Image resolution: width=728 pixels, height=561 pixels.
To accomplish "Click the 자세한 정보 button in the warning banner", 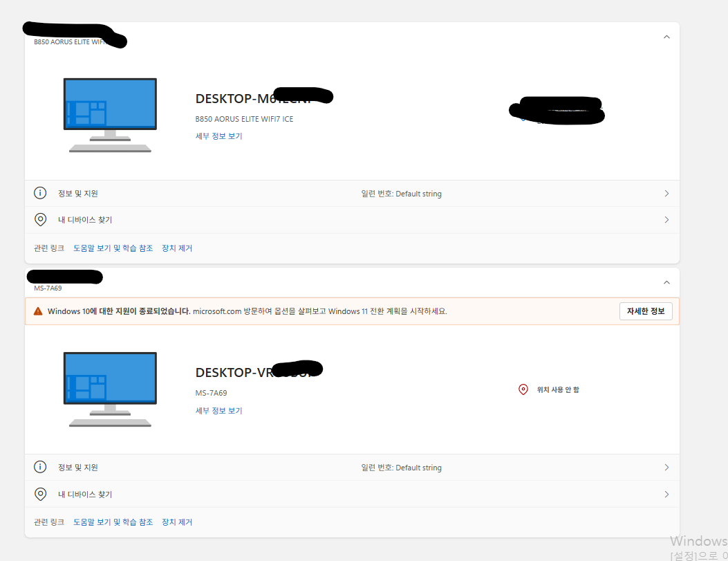I will (x=646, y=311).
